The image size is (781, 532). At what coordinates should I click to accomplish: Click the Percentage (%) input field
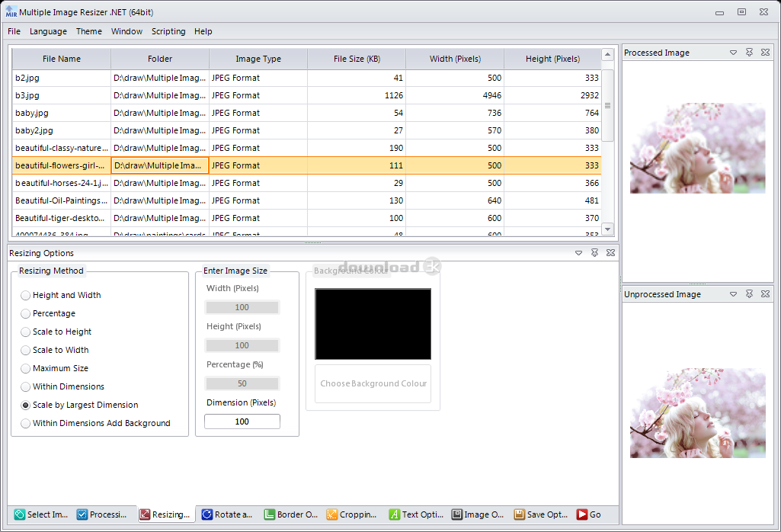coord(242,383)
